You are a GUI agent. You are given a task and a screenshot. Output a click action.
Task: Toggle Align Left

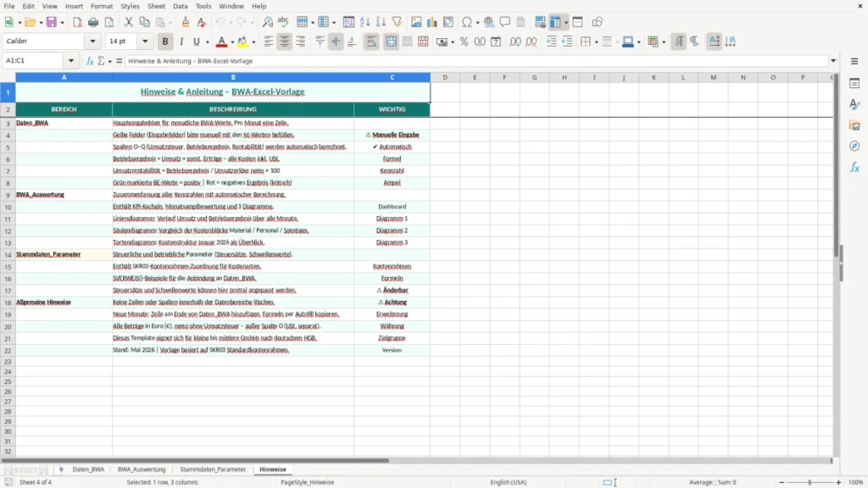click(269, 42)
